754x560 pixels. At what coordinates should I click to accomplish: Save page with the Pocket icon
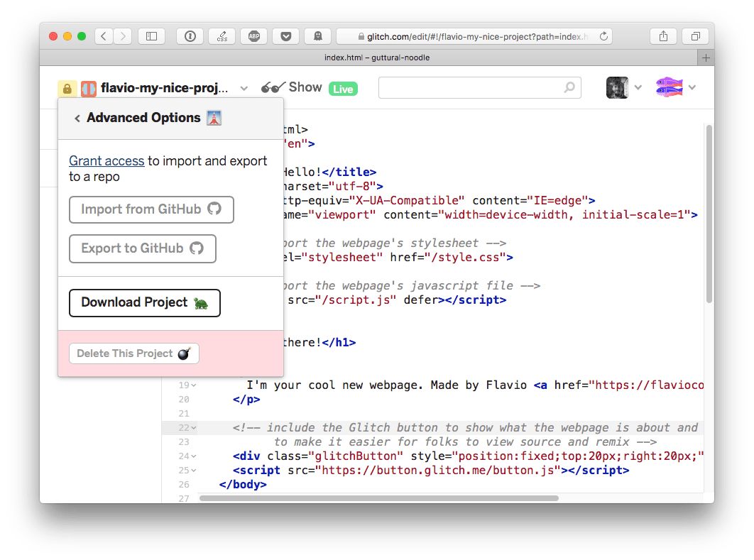click(285, 36)
